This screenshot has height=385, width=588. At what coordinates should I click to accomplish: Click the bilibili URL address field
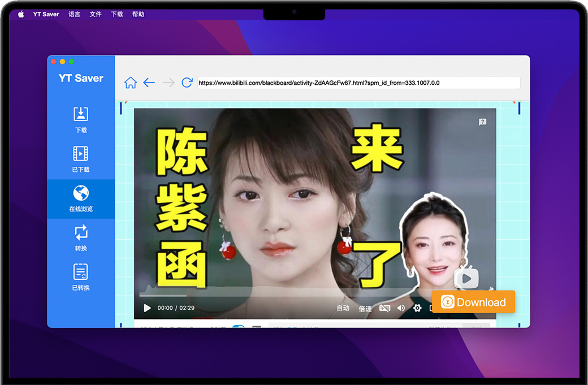coord(358,83)
